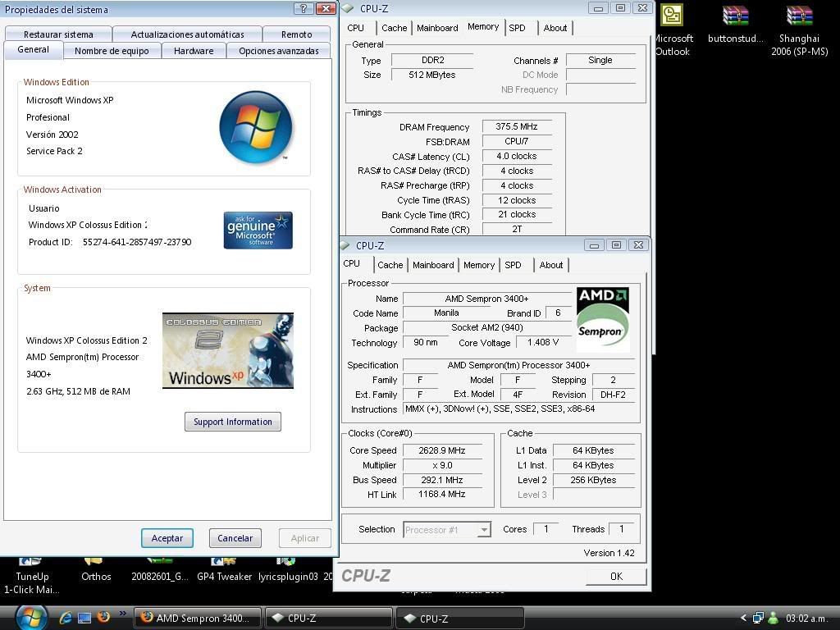840x630 pixels.
Task: Click the Show Desktop quick launch icon
Action: point(84,618)
